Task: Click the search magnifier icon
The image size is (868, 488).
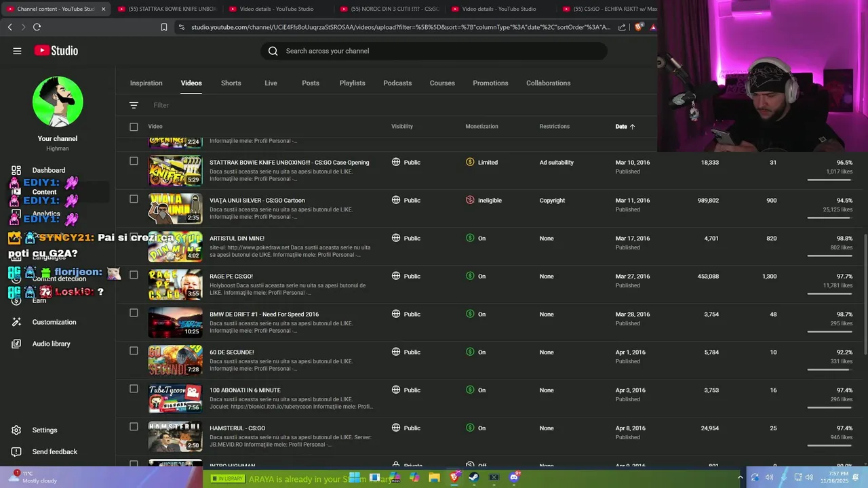Action: tap(273, 51)
